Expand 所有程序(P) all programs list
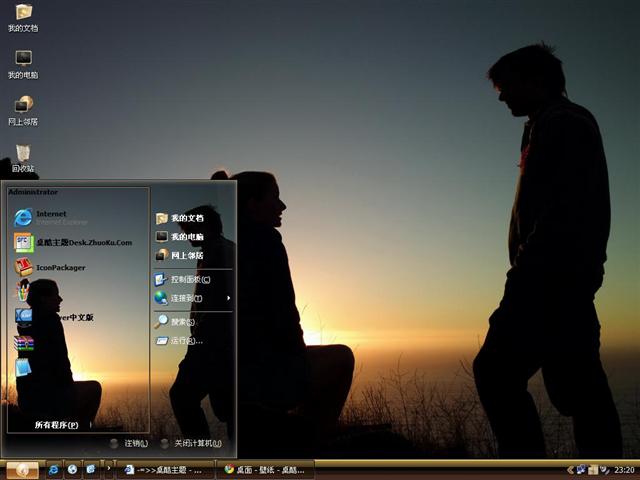The image size is (640, 480). tap(56, 425)
